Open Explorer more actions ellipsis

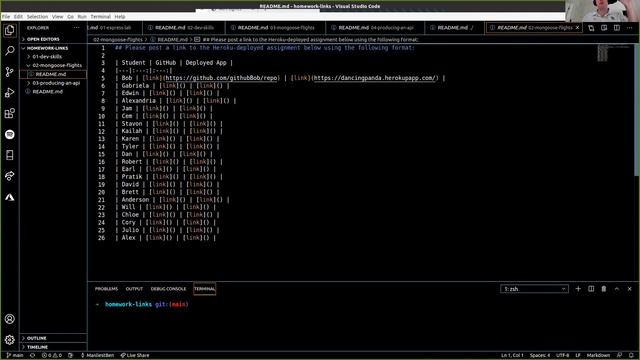pos(76,28)
